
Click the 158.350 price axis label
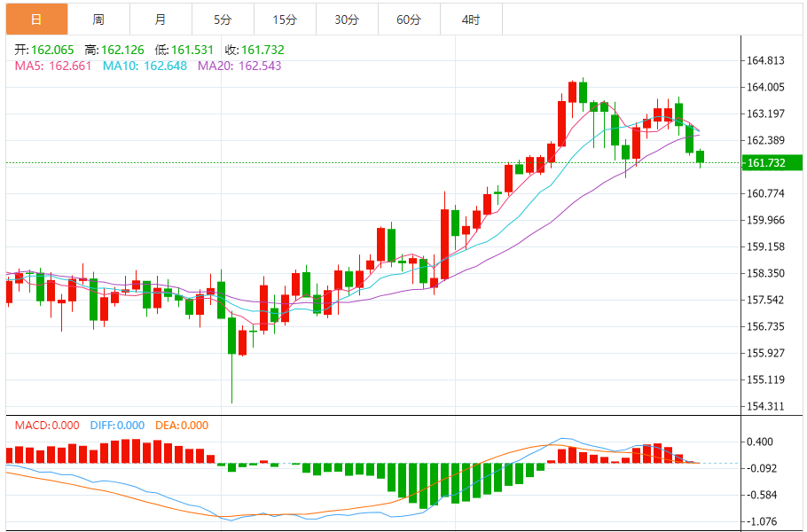pyautogui.click(x=766, y=273)
